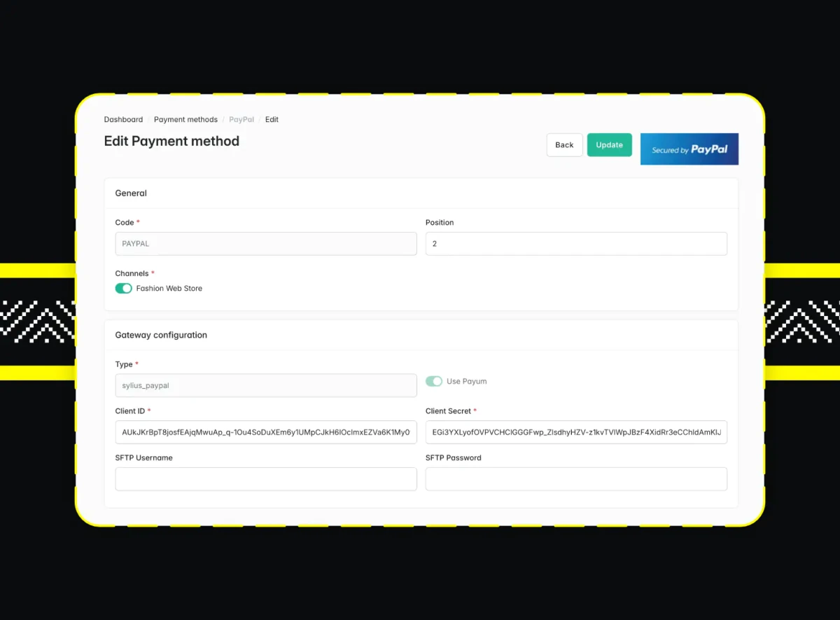Navigate to Payment methods via breadcrumb
Image resolution: width=840 pixels, height=620 pixels.
coord(185,119)
